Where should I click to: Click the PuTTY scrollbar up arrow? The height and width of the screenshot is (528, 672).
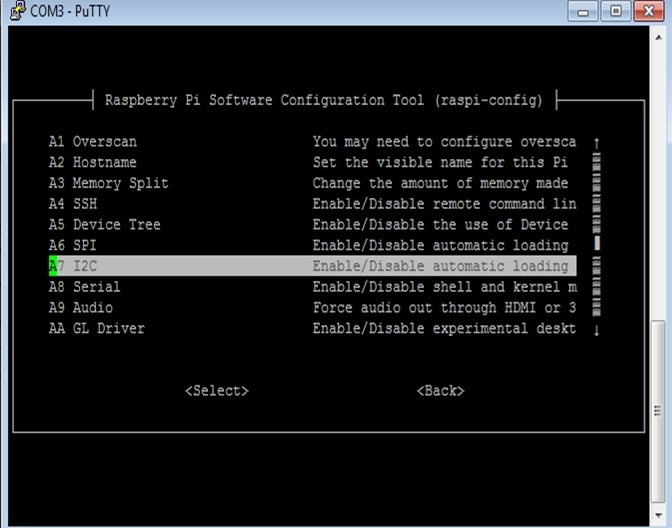[658, 38]
